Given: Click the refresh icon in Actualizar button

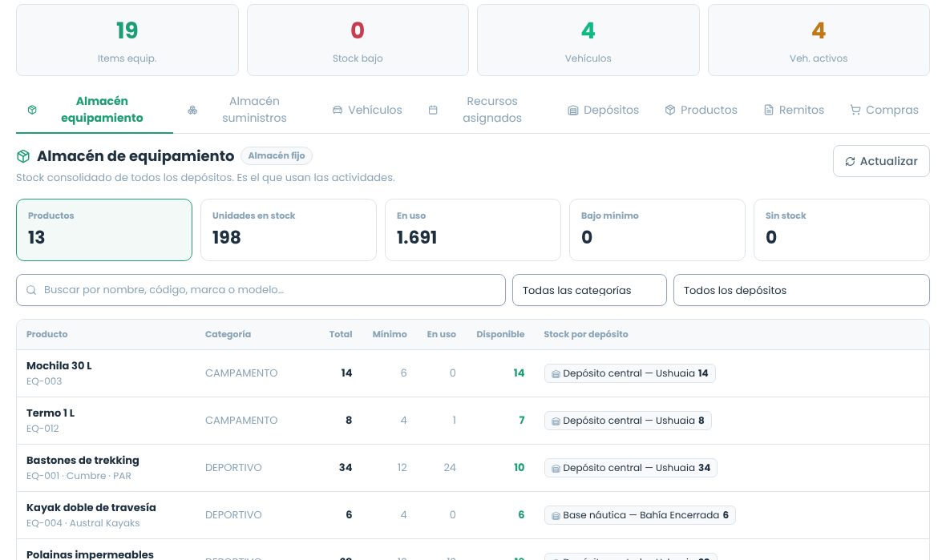Looking at the screenshot, I should (x=850, y=162).
